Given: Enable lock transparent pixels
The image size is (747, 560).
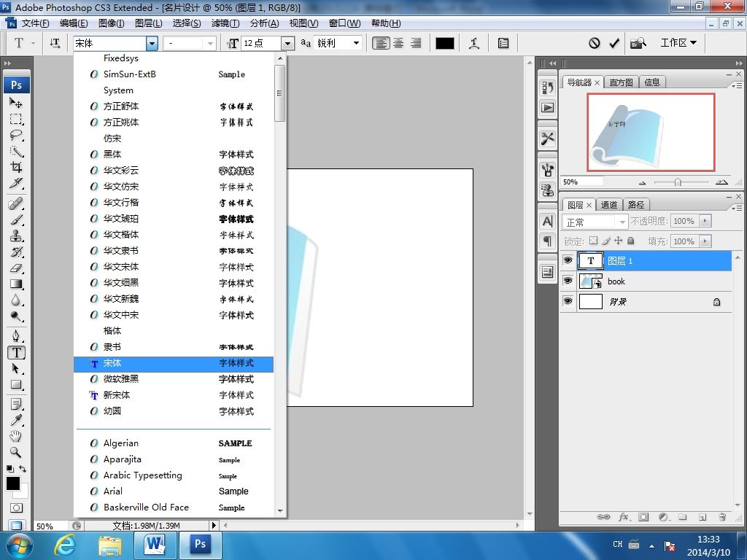Looking at the screenshot, I should click(x=593, y=241).
